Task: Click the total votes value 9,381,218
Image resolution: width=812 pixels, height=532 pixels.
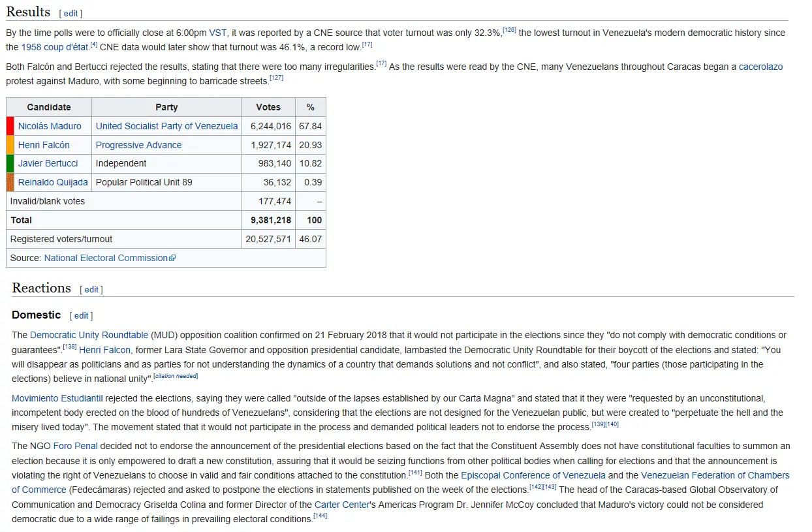Action: click(x=271, y=220)
